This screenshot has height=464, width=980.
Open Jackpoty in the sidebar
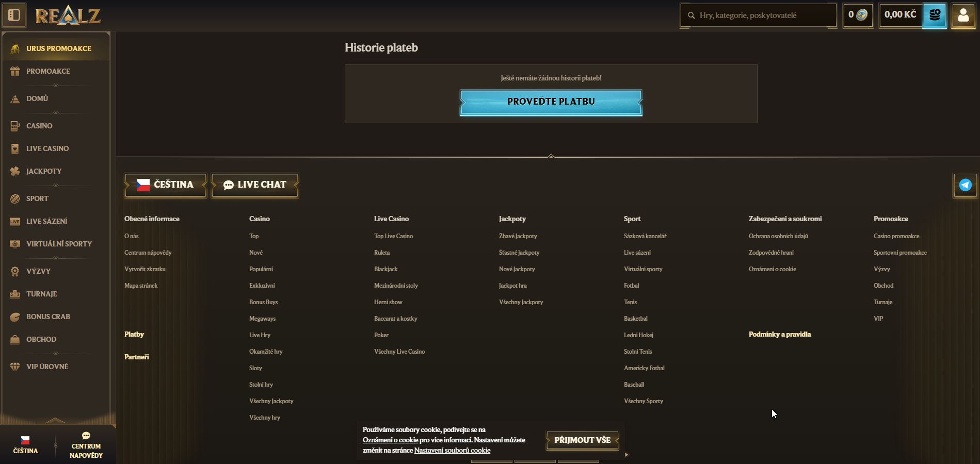click(x=56, y=171)
